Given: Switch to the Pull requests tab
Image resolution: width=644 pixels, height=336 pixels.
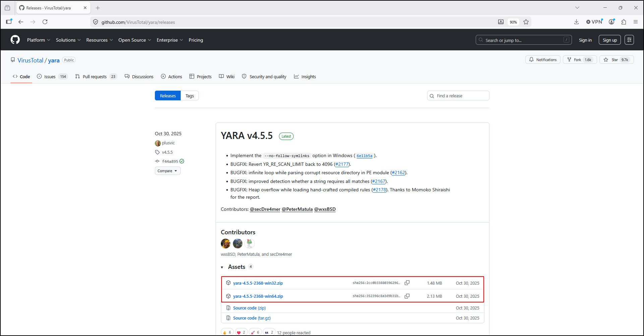Looking at the screenshot, I should click(96, 77).
